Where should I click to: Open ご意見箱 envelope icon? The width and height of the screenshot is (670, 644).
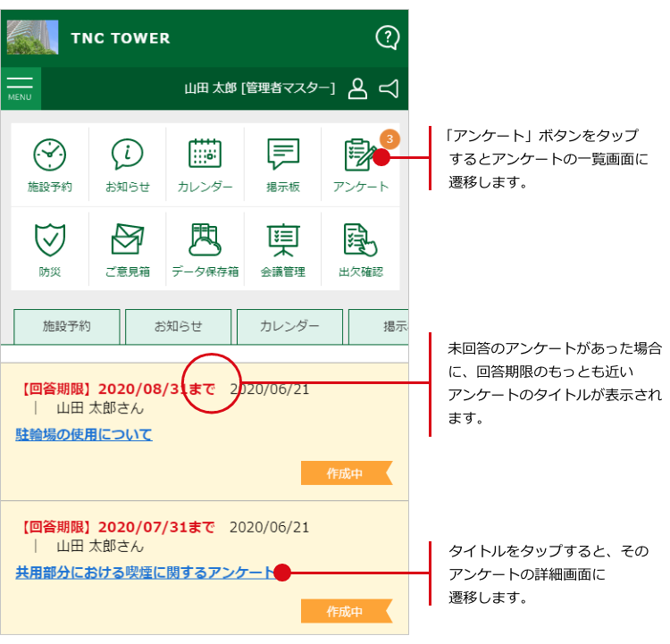pos(127,242)
